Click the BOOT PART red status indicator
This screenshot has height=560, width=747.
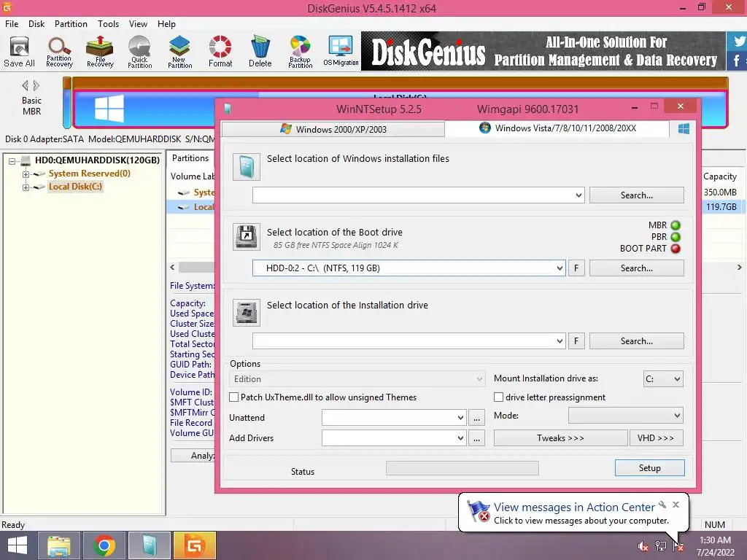tap(676, 249)
